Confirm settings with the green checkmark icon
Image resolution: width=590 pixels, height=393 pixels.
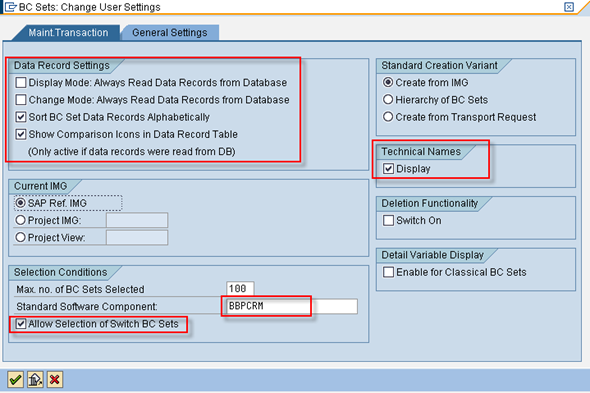(15, 379)
